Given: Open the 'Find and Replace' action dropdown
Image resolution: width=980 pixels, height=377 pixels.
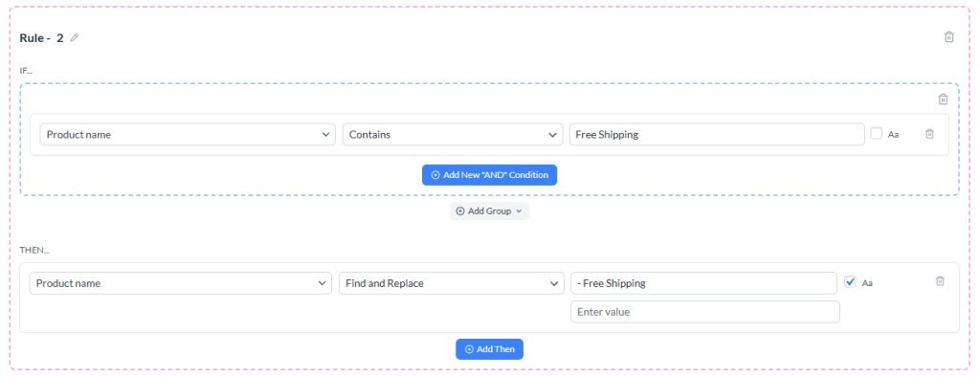Looking at the screenshot, I should point(452,283).
